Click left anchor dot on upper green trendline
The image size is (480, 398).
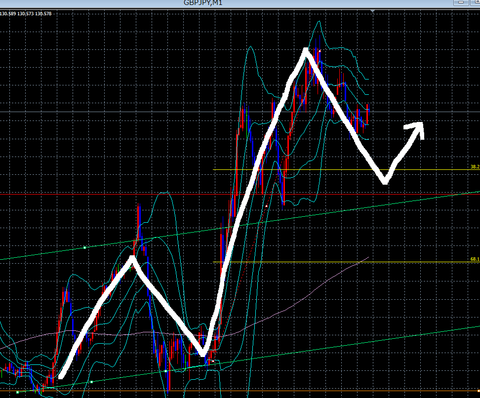(x=85, y=248)
